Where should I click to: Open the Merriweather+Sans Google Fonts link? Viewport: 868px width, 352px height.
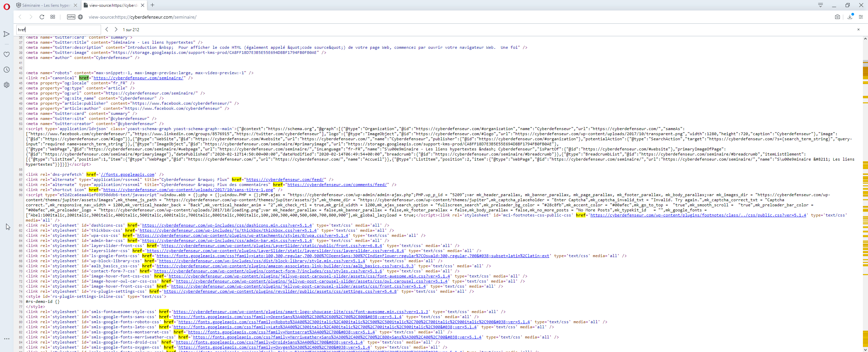337,337
